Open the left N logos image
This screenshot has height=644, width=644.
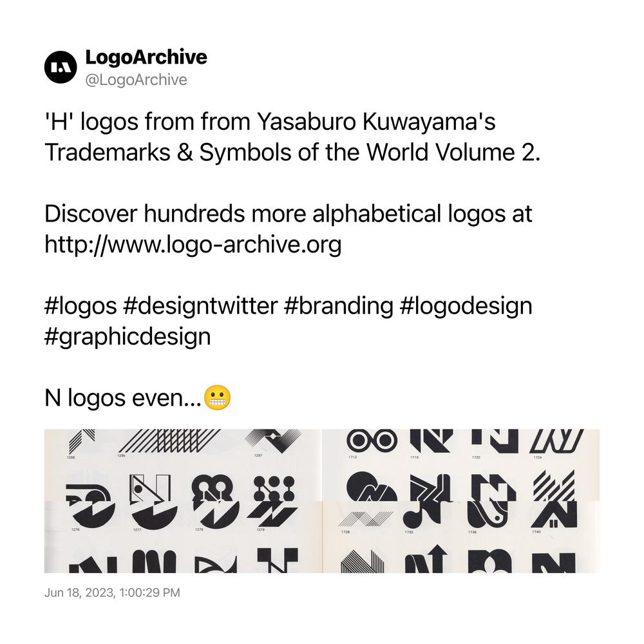point(183,500)
